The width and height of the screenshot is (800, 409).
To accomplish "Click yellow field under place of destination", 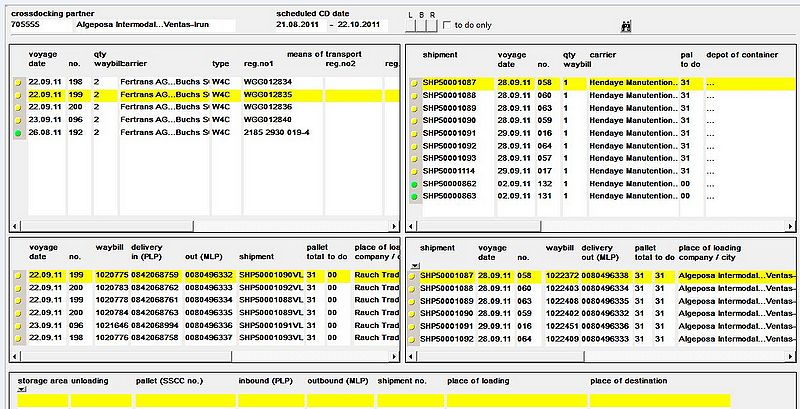I will pos(660,401).
